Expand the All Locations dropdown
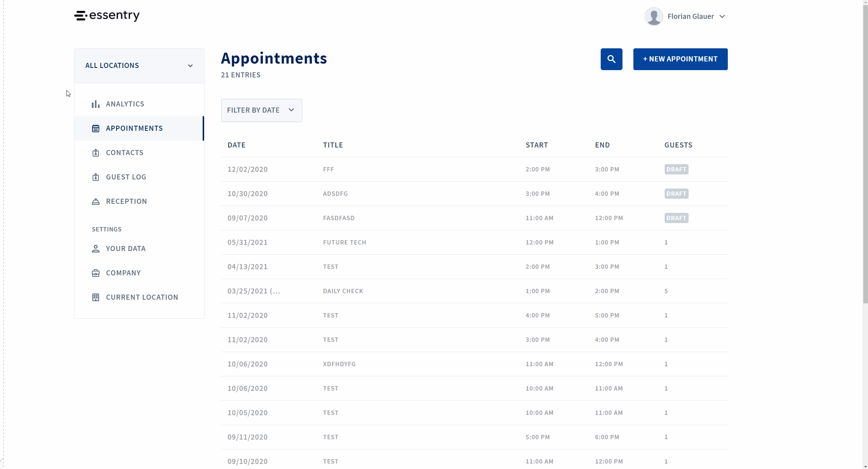 (x=139, y=66)
